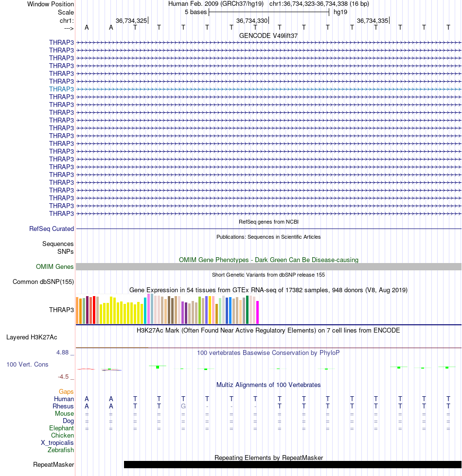Click the Scale label in the ruler
462x476 pixels.
pos(66,13)
